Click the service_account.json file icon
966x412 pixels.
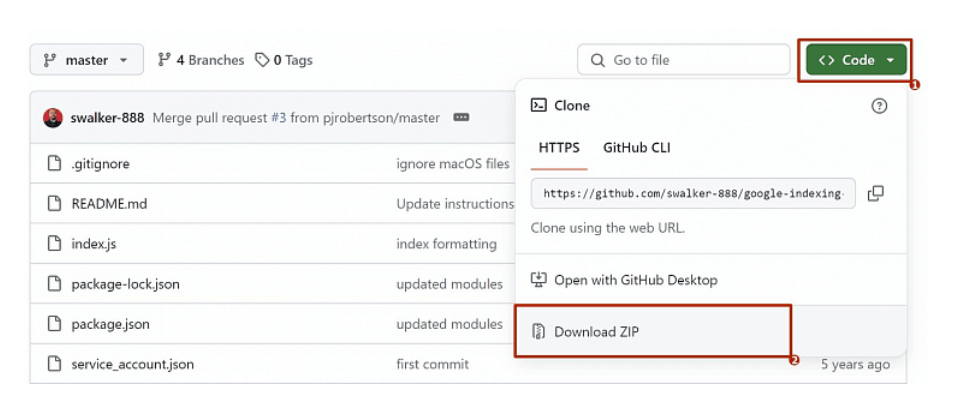55,364
